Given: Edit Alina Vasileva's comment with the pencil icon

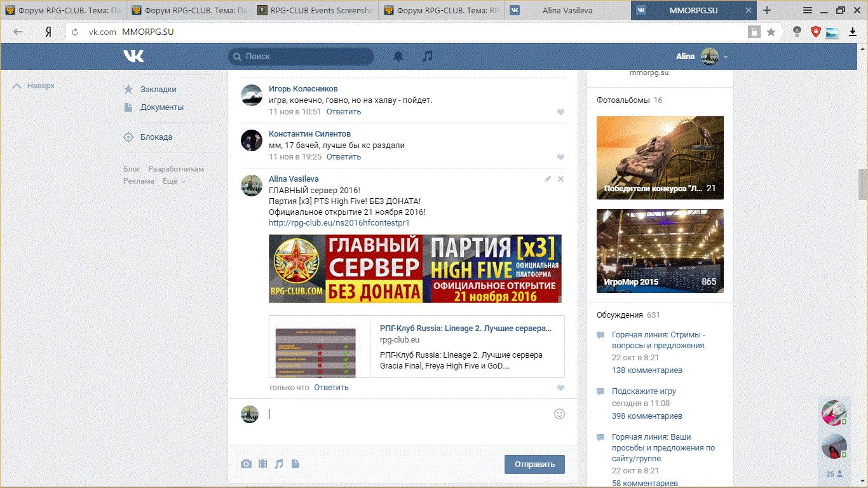Looking at the screenshot, I should (x=548, y=179).
